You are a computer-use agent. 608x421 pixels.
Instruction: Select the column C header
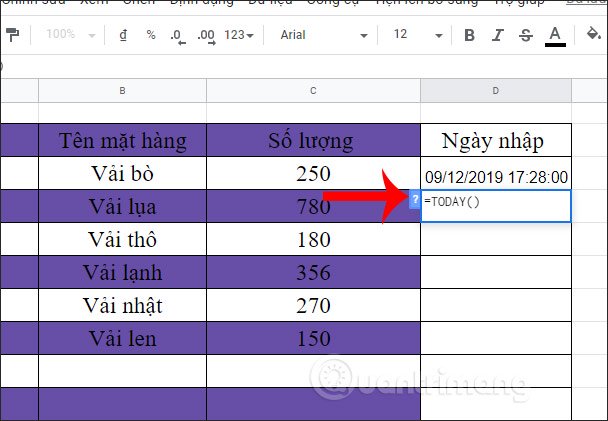click(x=313, y=91)
